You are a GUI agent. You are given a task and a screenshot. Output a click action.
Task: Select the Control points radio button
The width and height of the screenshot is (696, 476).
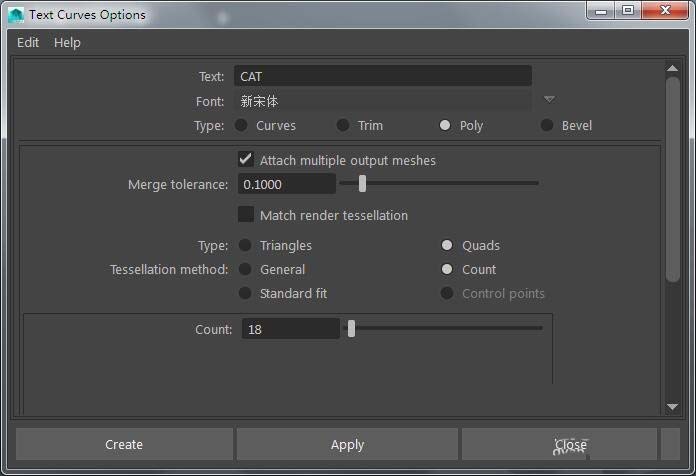pos(447,293)
